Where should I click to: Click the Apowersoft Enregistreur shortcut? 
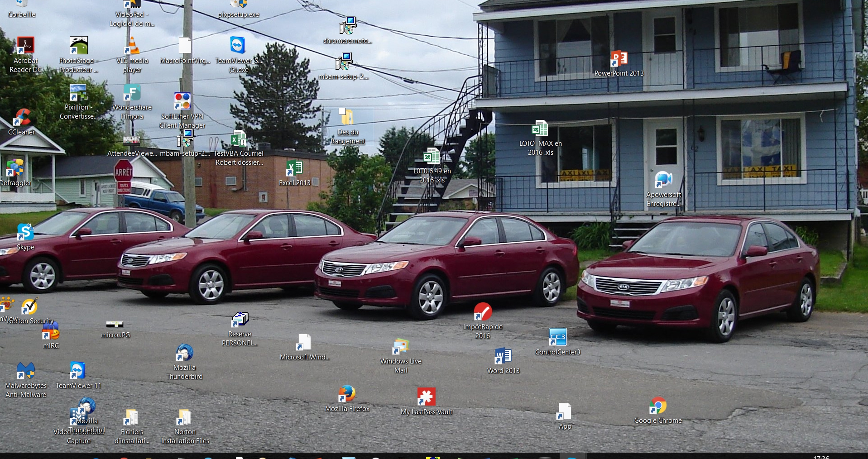(663, 181)
